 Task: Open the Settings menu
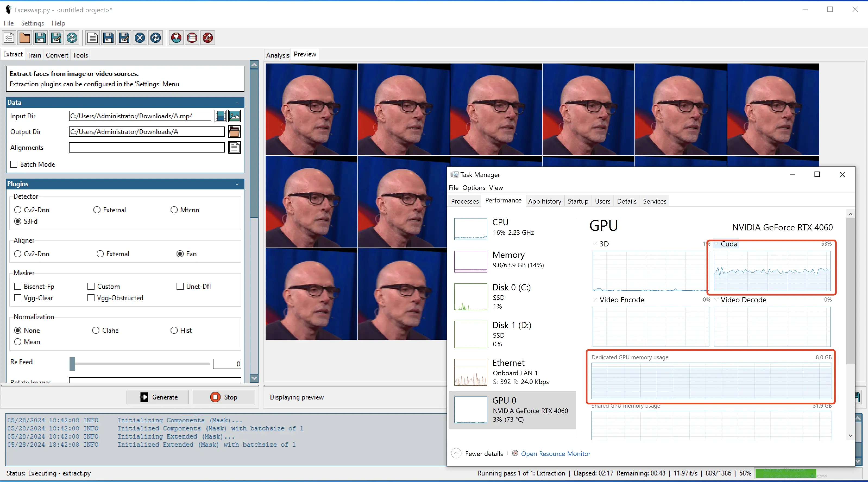click(32, 23)
